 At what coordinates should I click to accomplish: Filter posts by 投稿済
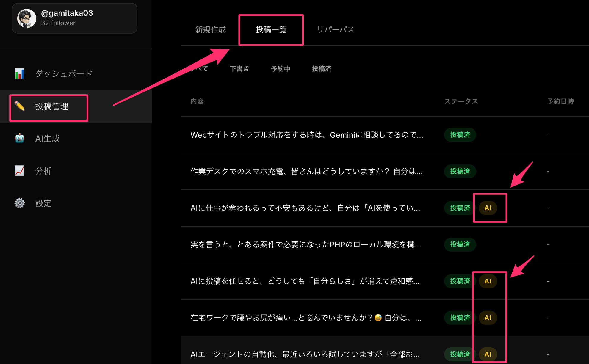coord(322,69)
